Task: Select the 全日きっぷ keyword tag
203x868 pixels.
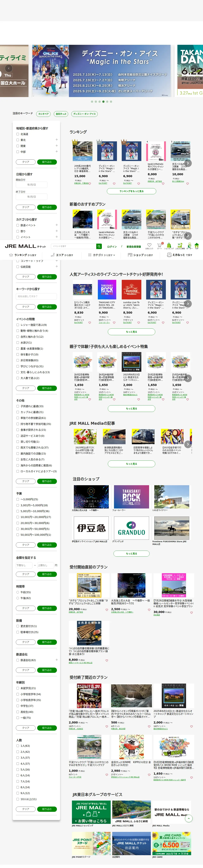Action: [x=61, y=114]
